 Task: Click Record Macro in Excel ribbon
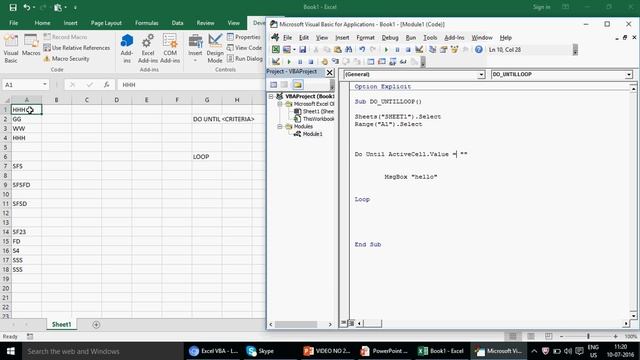coord(65,37)
